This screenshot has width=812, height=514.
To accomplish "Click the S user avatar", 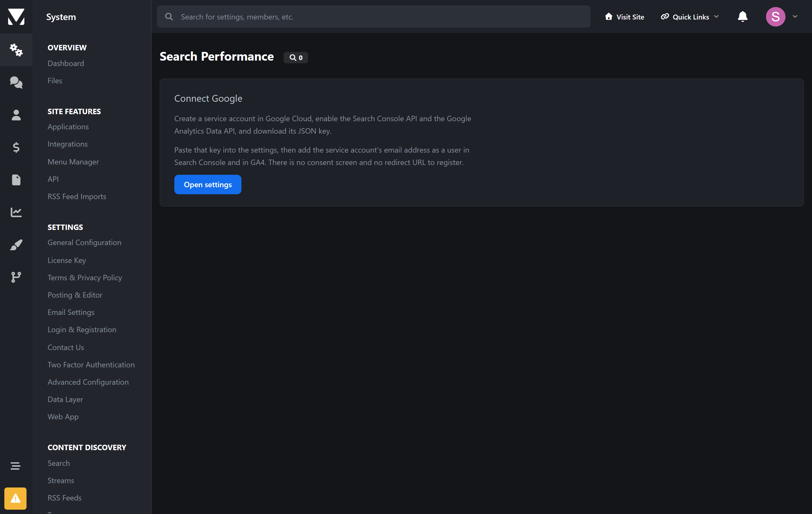I will click(x=775, y=17).
